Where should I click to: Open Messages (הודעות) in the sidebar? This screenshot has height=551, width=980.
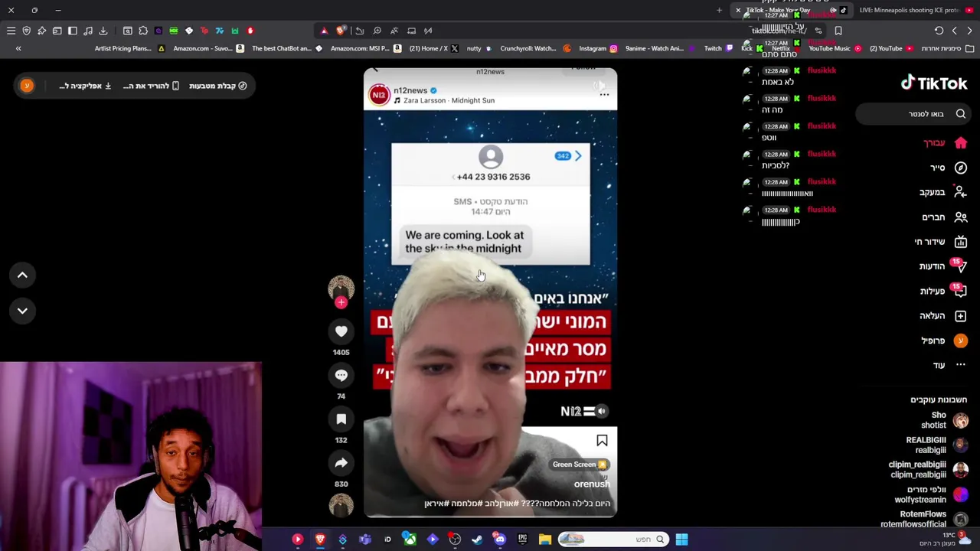point(943,266)
